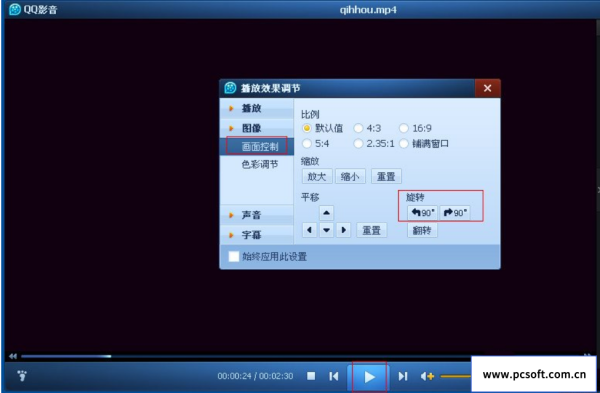Open the 画面控制 page
The image size is (600, 393).
[x=257, y=146]
